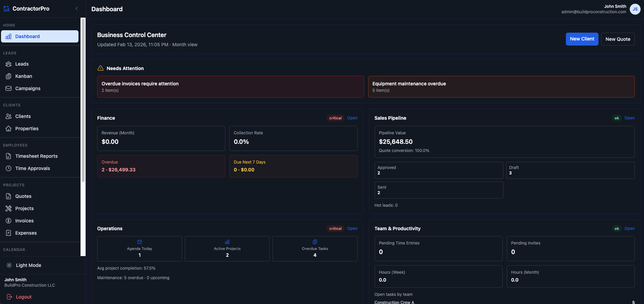Click the Sales Pipeline ok badge
Viewport: 644px width, 304px height.
(x=617, y=118)
